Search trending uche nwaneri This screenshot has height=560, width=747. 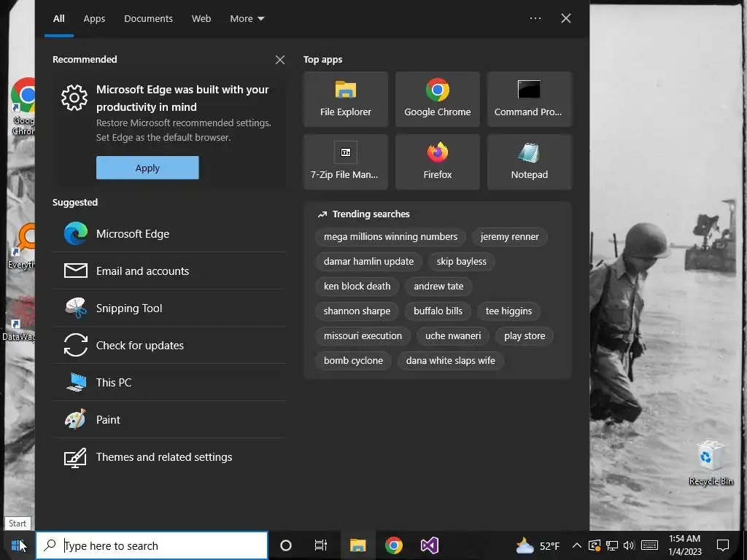pos(453,335)
